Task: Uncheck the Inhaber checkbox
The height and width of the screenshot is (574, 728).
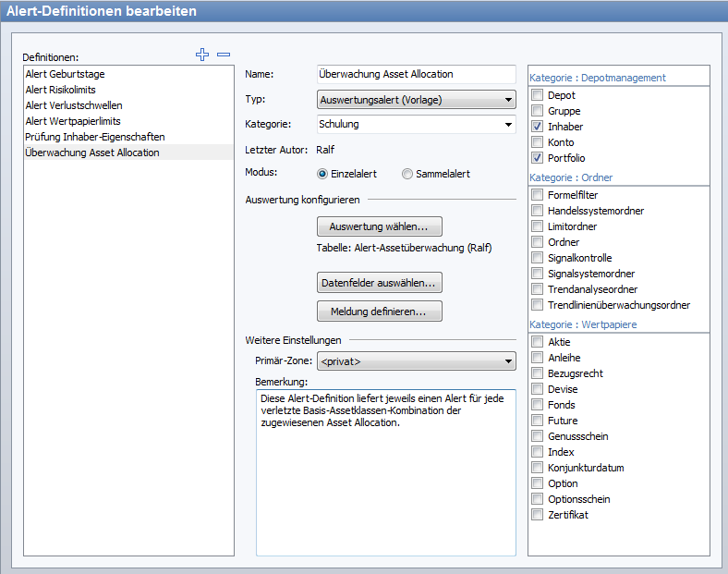Action: (537, 127)
